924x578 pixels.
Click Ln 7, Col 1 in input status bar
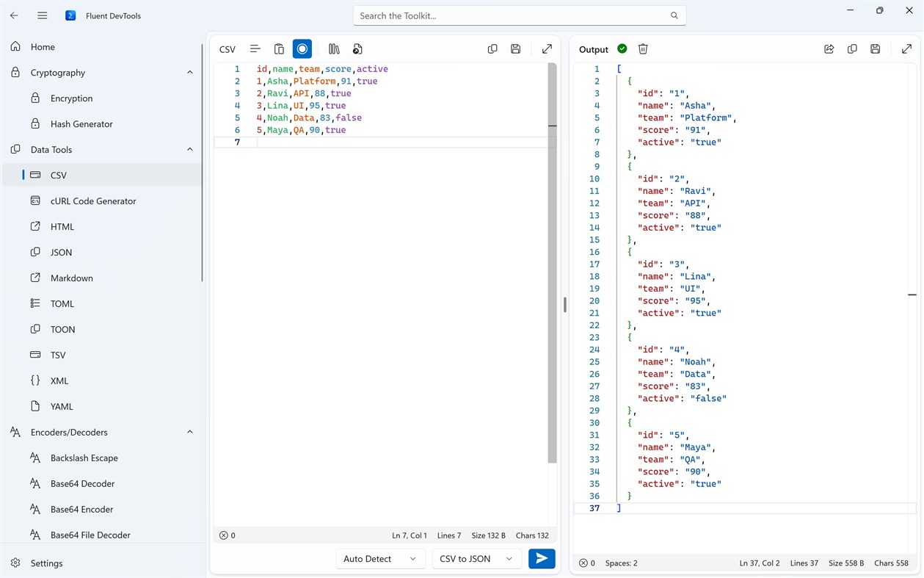[x=410, y=535]
